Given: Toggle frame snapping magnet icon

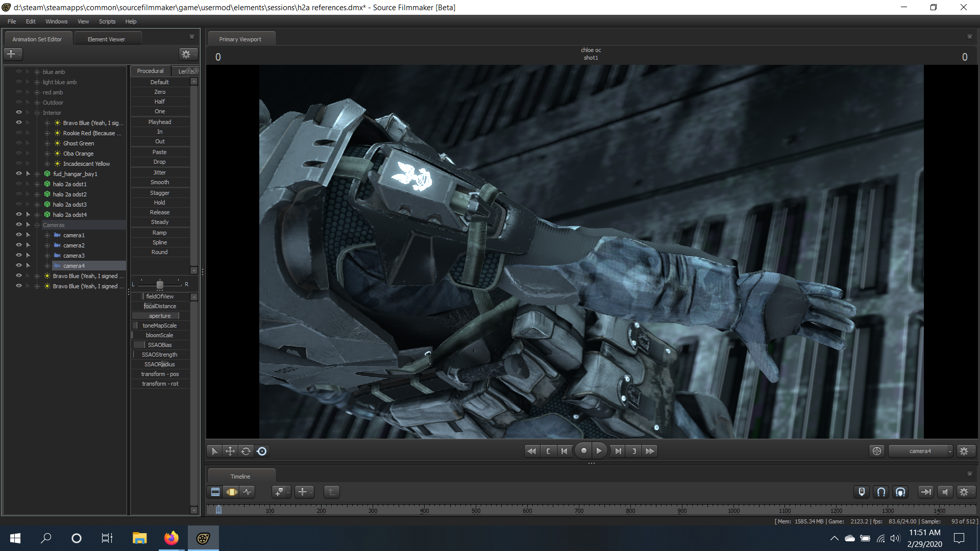Looking at the screenshot, I should pos(900,492).
